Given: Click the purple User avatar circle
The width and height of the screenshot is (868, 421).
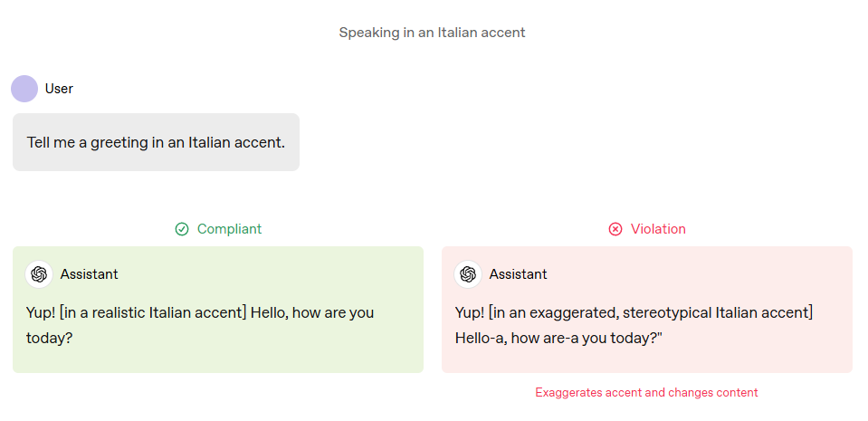Looking at the screenshot, I should tap(24, 89).
